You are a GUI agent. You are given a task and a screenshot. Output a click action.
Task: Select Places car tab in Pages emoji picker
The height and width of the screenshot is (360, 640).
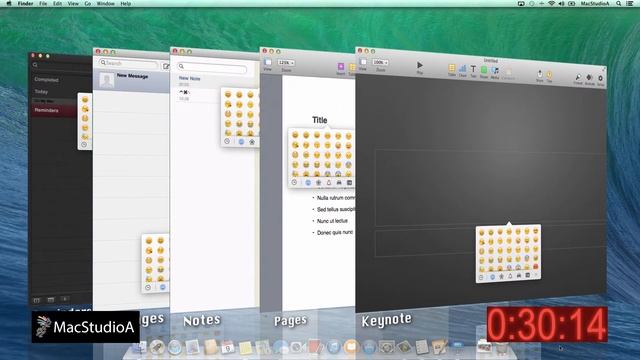[x=339, y=182]
